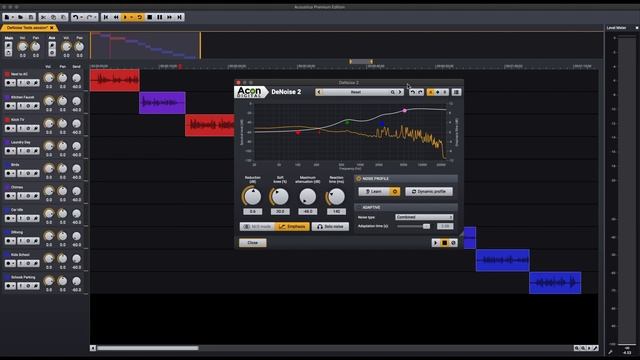Open the play options dropdown arrow
The image size is (640, 360).
[x=131, y=17]
